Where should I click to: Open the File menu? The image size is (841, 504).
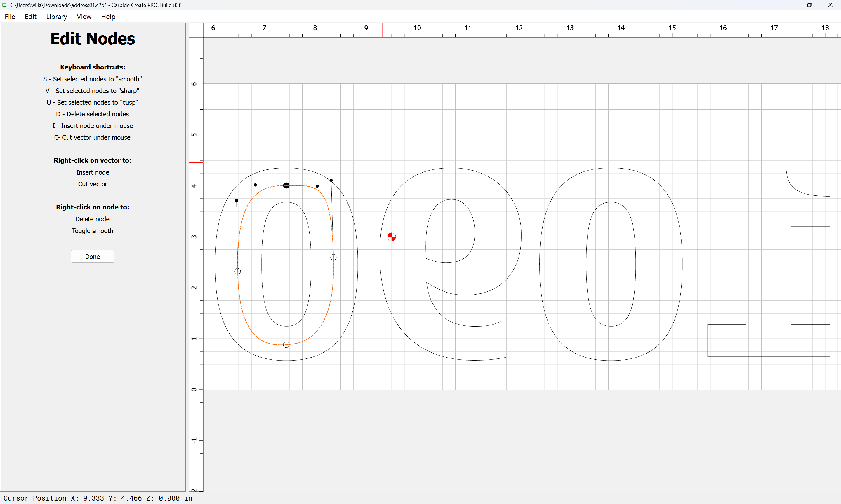tap(10, 17)
